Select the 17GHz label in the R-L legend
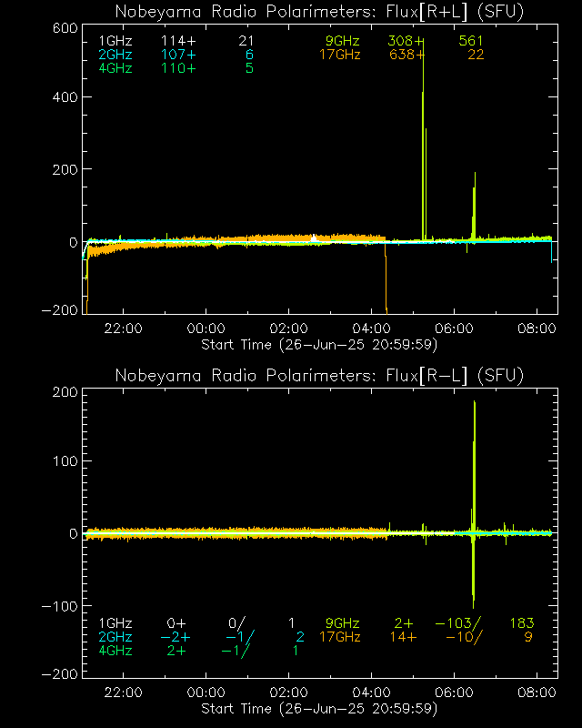The width and height of the screenshot is (582, 728). (340, 636)
